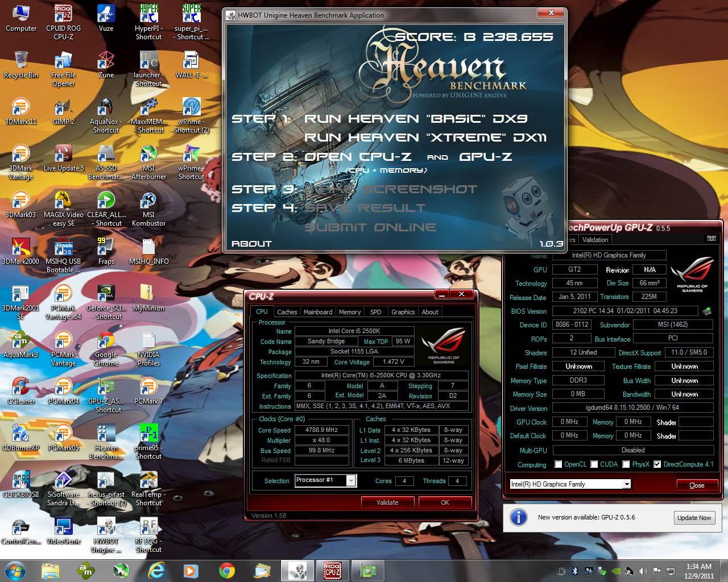Click the Heaven score text 238.655
This screenshot has height=582, width=728.
pos(518,37)
